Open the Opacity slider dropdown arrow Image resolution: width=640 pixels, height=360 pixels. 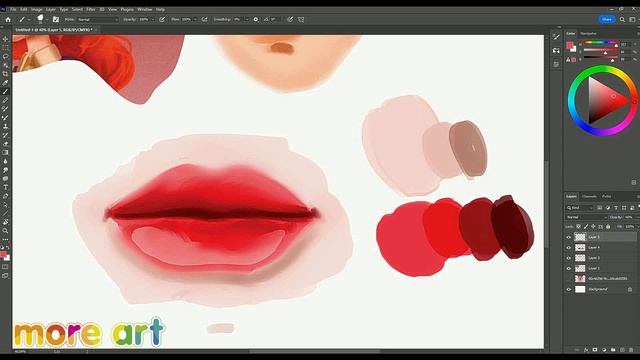coord(153,19)
